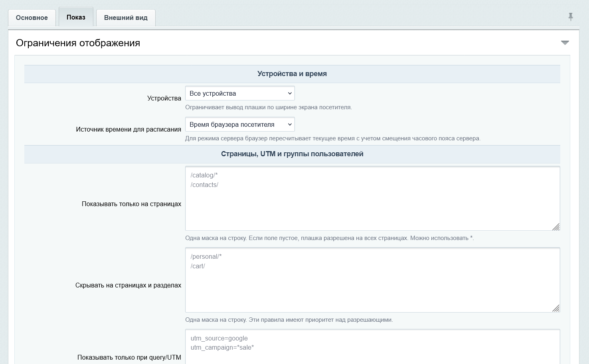Open the Устройства dropdown
This screenshot has width=589, height=364.
[x=240, y=93]
